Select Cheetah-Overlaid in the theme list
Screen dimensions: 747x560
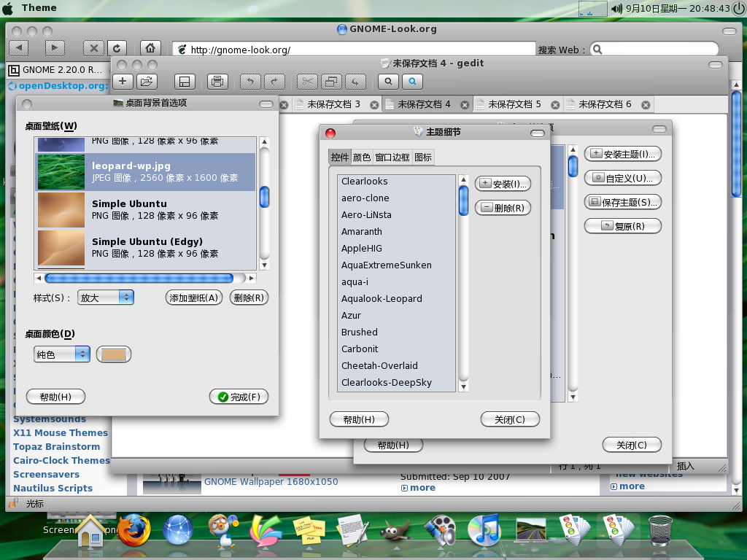pyautogui.click(x=396, y=366)
